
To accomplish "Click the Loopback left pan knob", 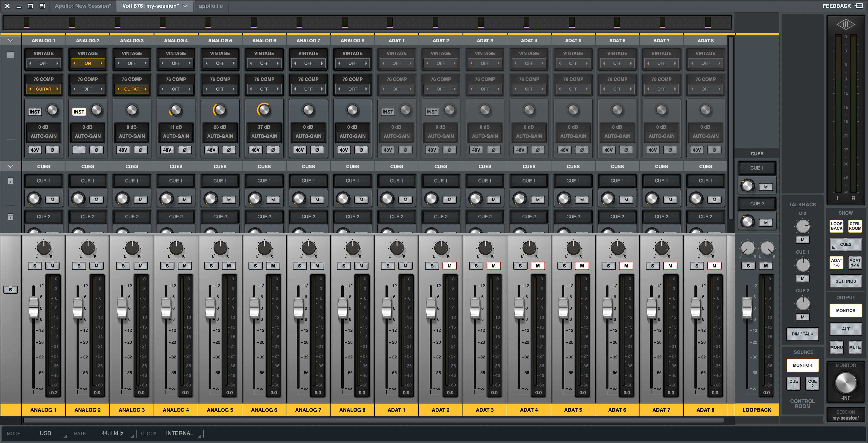I will pyautogui.click(x=748, y=248).
